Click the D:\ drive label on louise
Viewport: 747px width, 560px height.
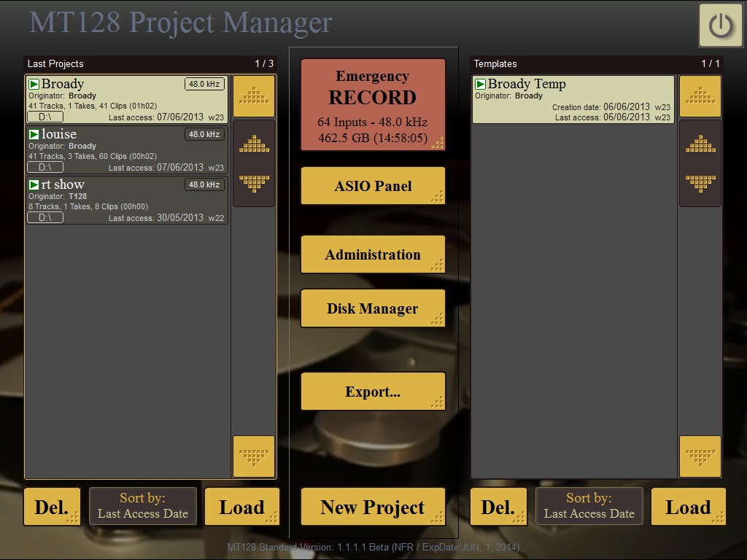click(44, 167)
